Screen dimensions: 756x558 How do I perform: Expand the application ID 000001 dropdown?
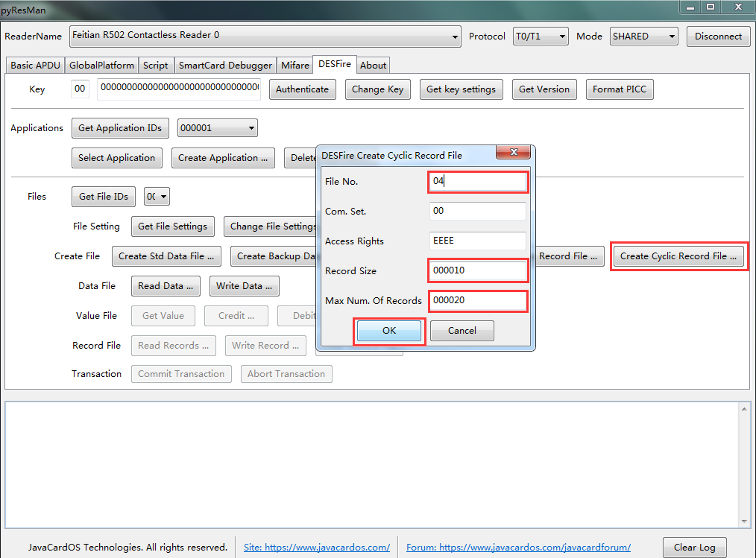[251, 128]
